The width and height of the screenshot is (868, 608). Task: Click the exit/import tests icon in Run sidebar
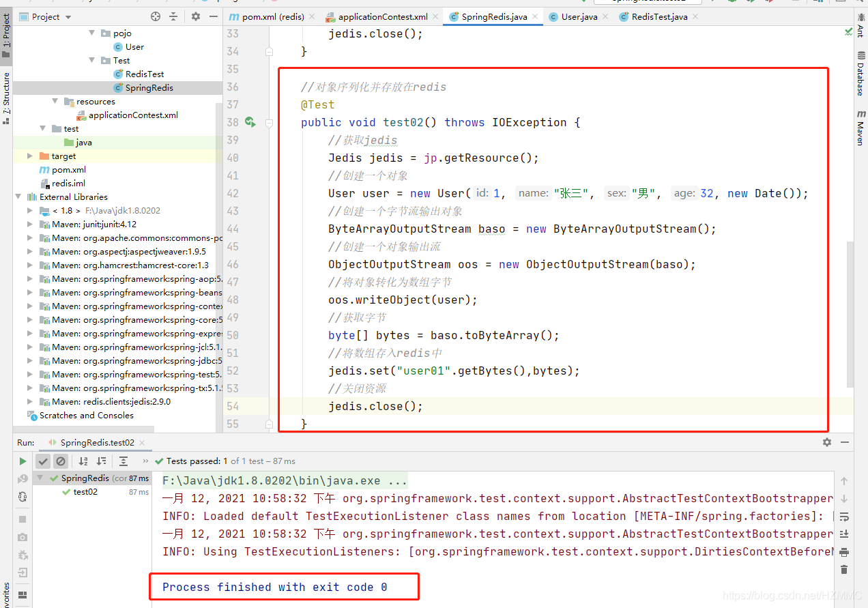point(23,573)
